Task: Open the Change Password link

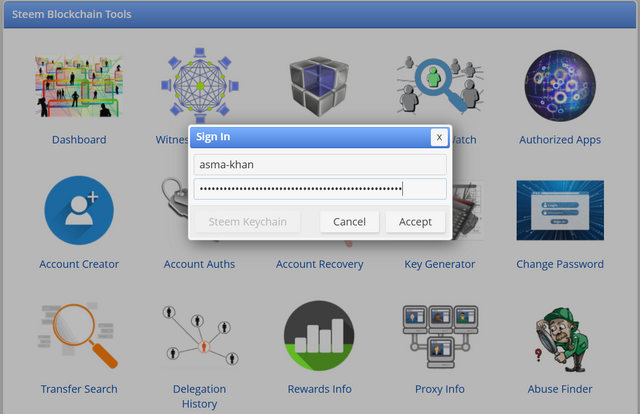Action: [560, 264]
